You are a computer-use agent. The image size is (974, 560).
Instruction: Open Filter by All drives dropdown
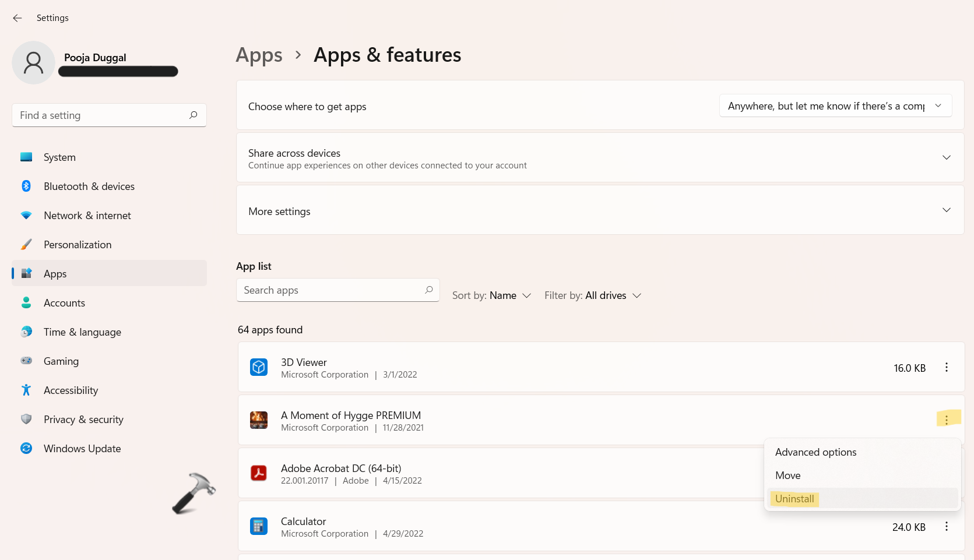[x=593, y=296]
